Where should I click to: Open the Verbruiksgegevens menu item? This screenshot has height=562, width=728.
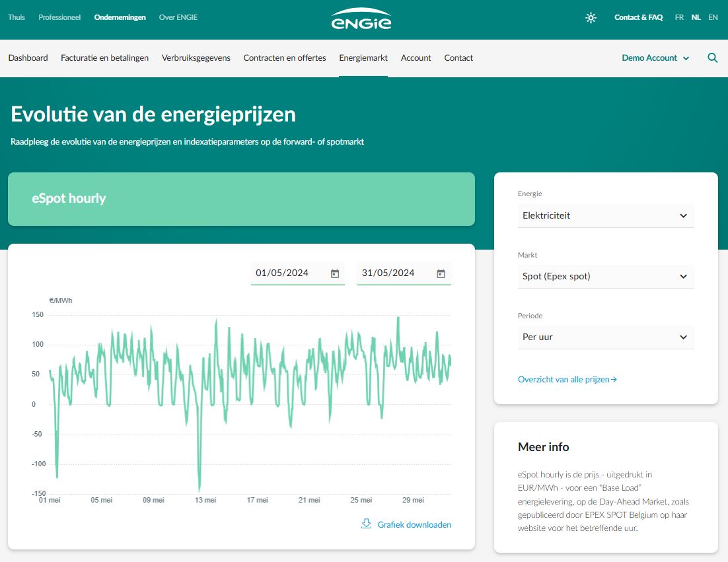pyautogui.click(x=196, y=58)
